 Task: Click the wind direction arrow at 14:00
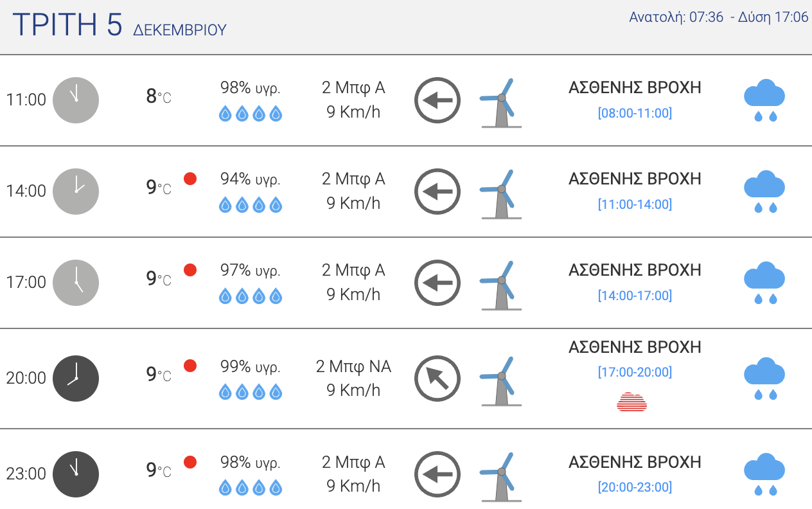tap(437, 192)
